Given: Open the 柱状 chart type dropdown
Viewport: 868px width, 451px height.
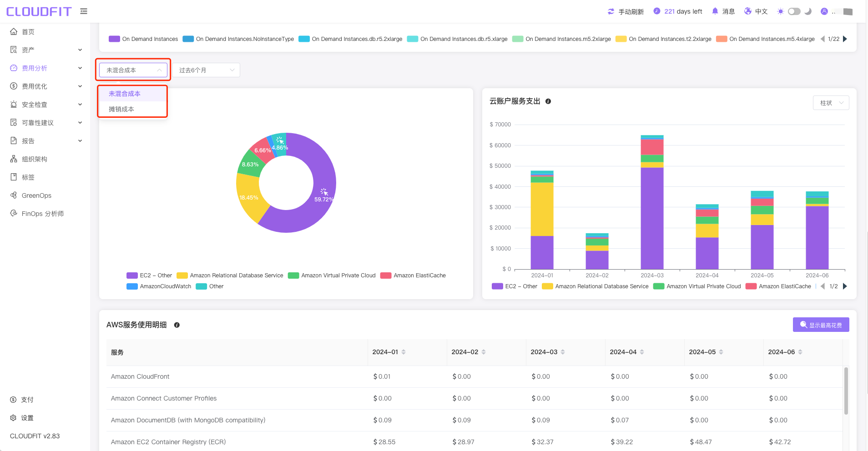Looking at the screenshot, I should pyautogui.click(x=831, y=103).
